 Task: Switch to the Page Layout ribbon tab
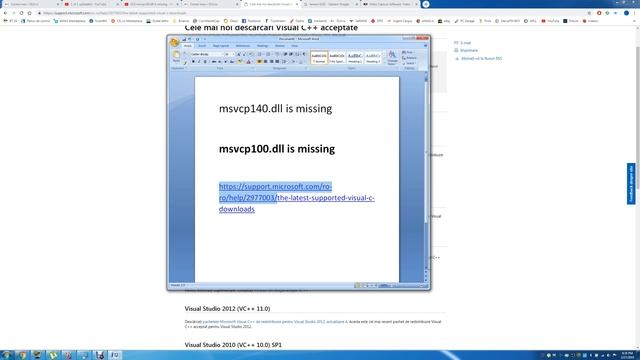221,46
